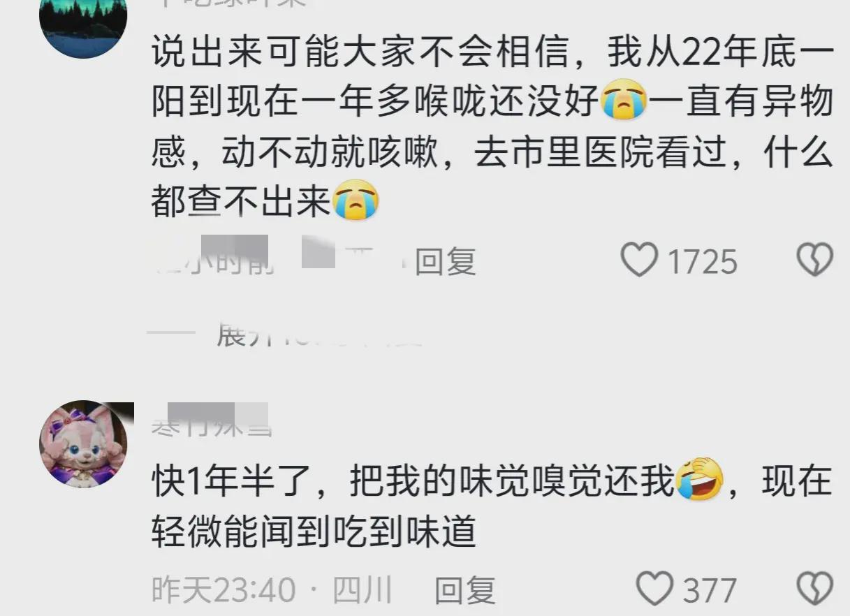Open the pink fox plush avatar profile
This screenshot has height=616, width=850.
coord(83,444)
